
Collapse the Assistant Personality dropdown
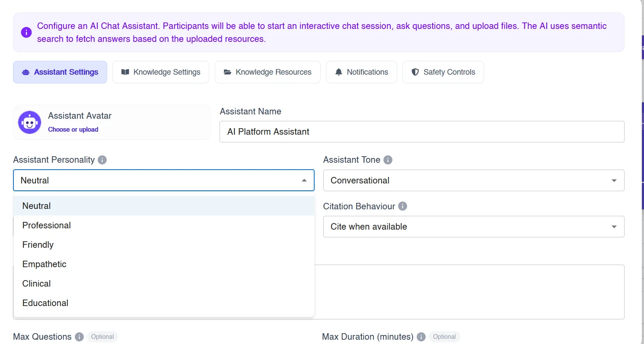(164, 180)
